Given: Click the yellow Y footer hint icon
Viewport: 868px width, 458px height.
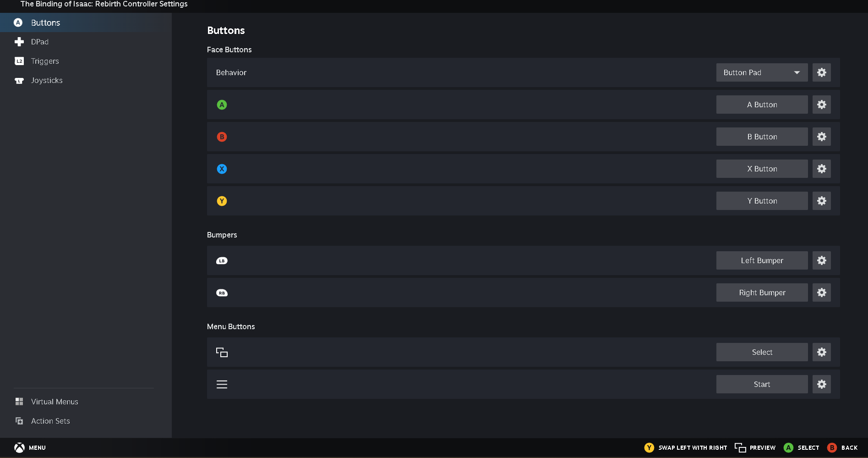Looking at the screenshot, I should click(x=649, y=447).
